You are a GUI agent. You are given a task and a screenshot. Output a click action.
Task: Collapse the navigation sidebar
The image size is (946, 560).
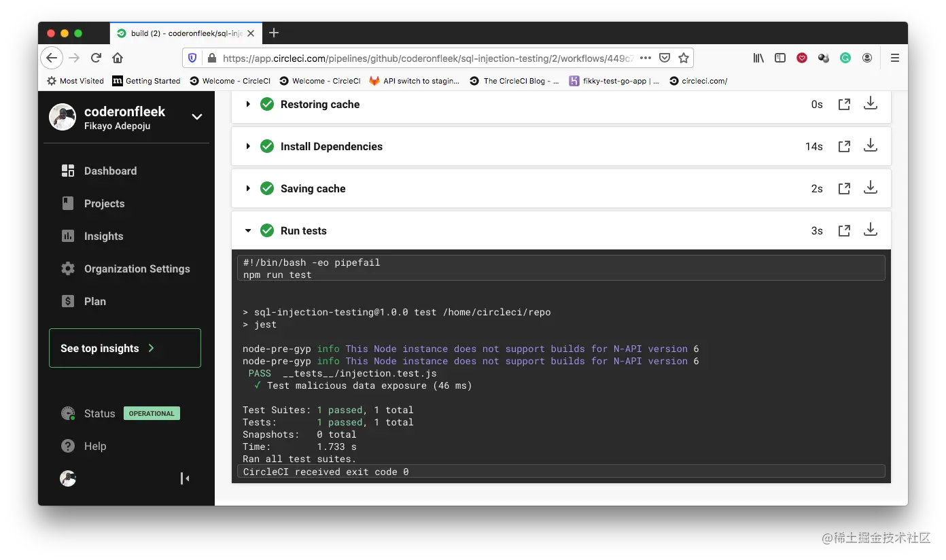[184, 478]
